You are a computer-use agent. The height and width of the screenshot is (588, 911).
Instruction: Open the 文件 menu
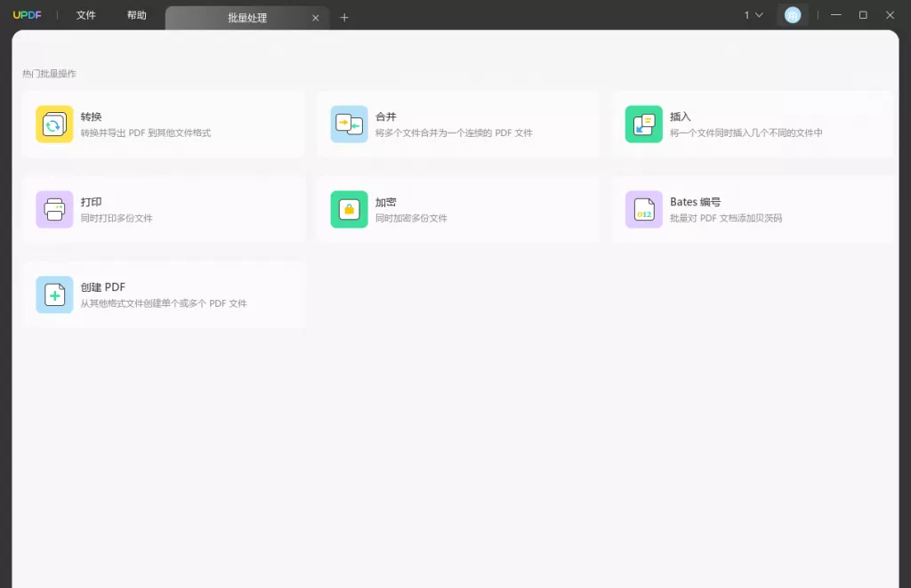pyautogui.click(x=86, y=15)
